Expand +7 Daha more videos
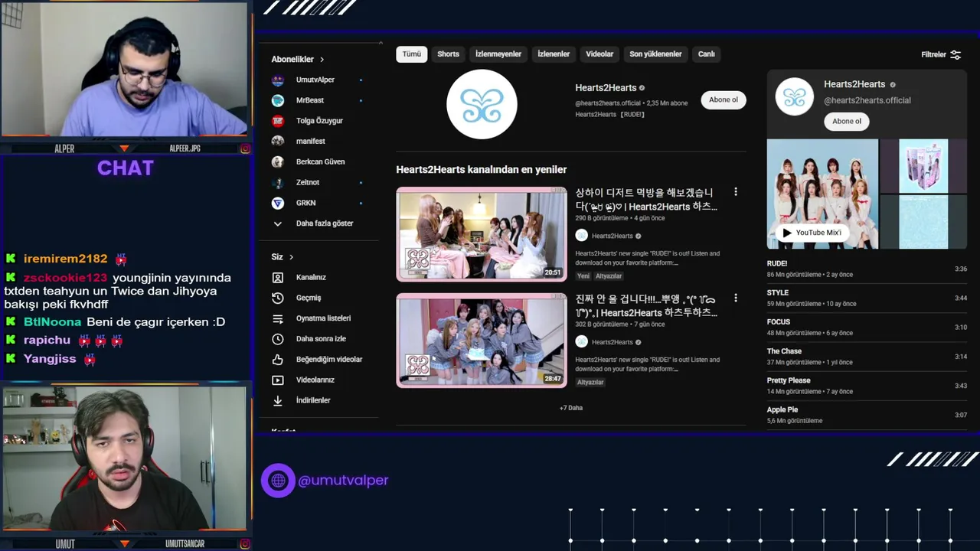This screenshot has width=980, height=551. pos(571,408)
